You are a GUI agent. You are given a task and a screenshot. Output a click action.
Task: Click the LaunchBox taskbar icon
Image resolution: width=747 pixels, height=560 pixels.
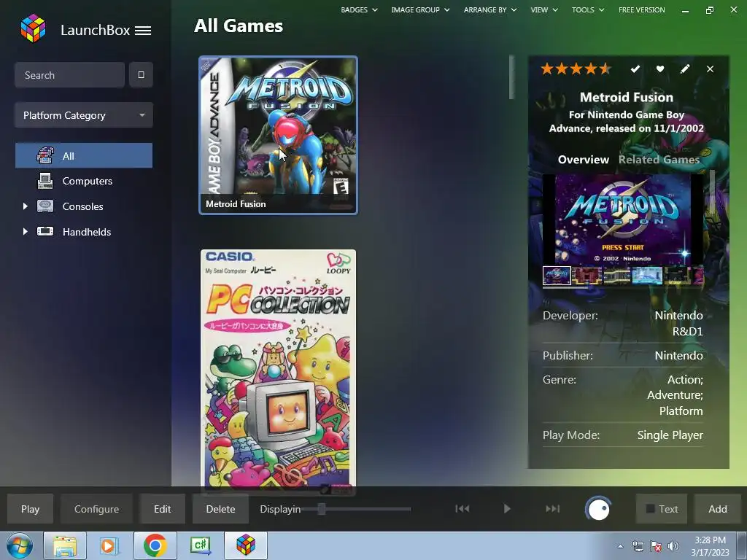[x=246, y=545]
